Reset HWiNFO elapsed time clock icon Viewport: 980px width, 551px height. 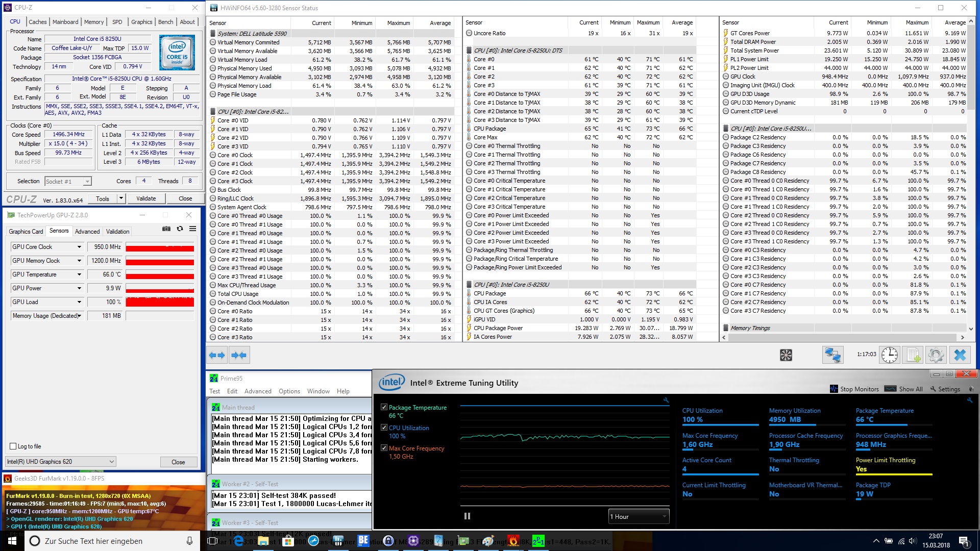coord(889,355)
